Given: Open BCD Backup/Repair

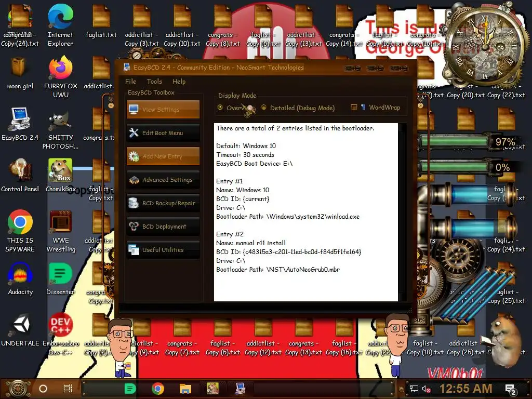Looking at the screenshot, I should (x=163, y=203).
